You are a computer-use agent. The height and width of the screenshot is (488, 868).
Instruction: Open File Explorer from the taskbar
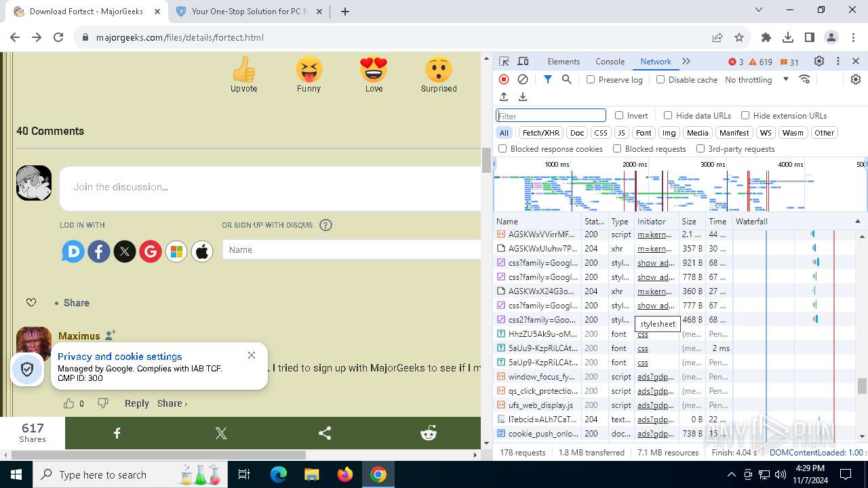(x=311, y=474)
